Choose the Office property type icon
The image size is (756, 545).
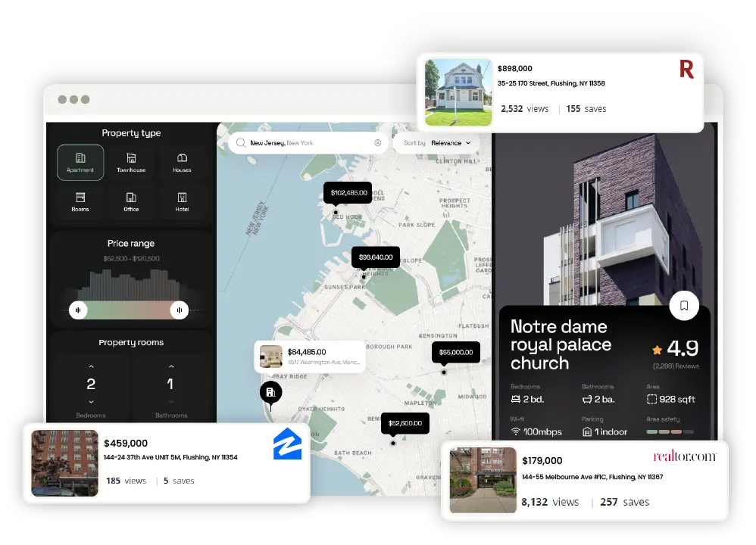click(131, 201)
